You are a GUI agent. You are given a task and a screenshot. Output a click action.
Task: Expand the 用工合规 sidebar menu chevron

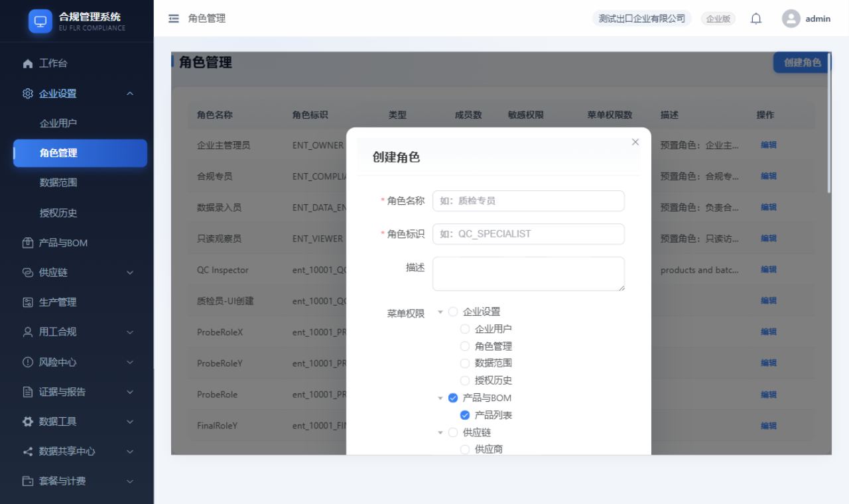point(130,332)
